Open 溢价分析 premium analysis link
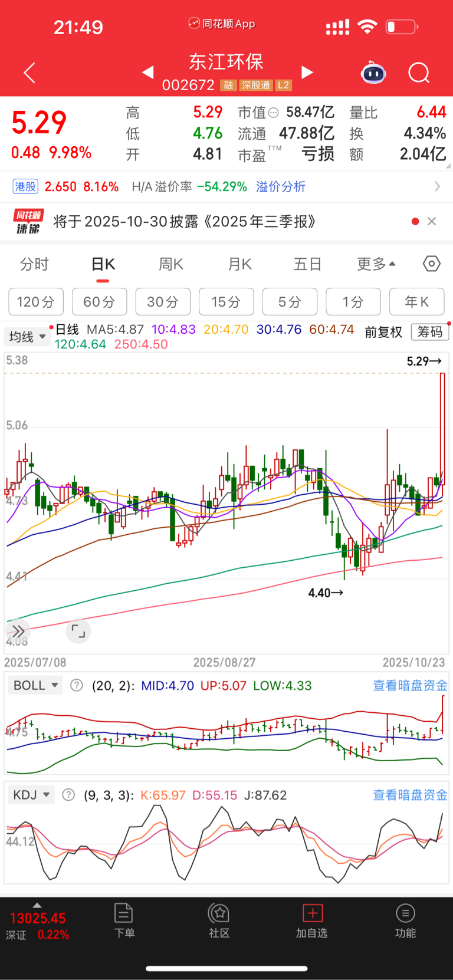This screenshot has width=453, height=980. [281, 187]
